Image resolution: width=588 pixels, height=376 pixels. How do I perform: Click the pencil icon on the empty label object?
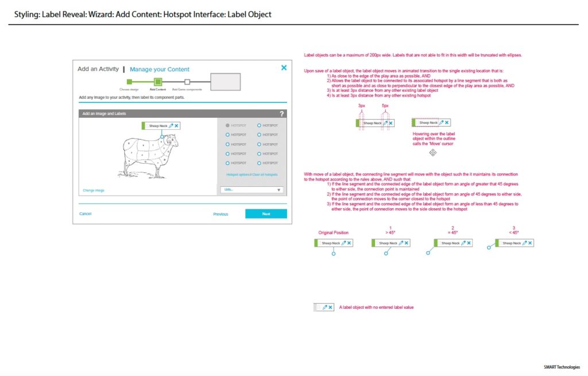tap(324, 308)
